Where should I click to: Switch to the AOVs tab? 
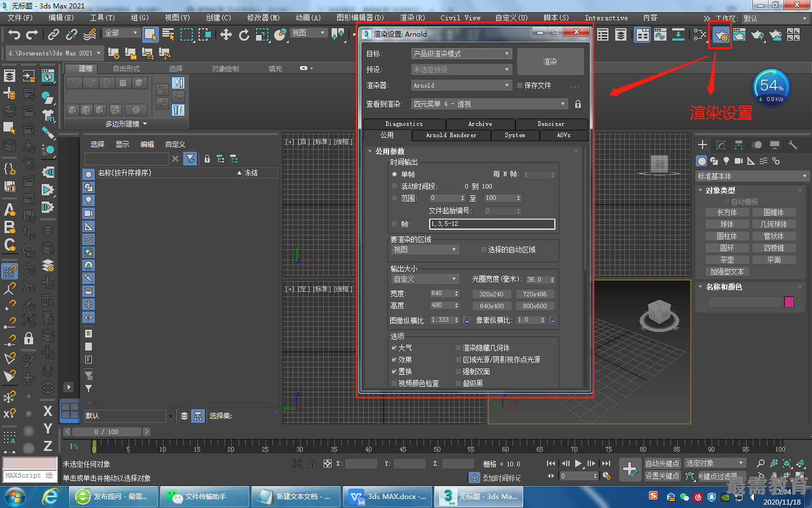[564, 135]
